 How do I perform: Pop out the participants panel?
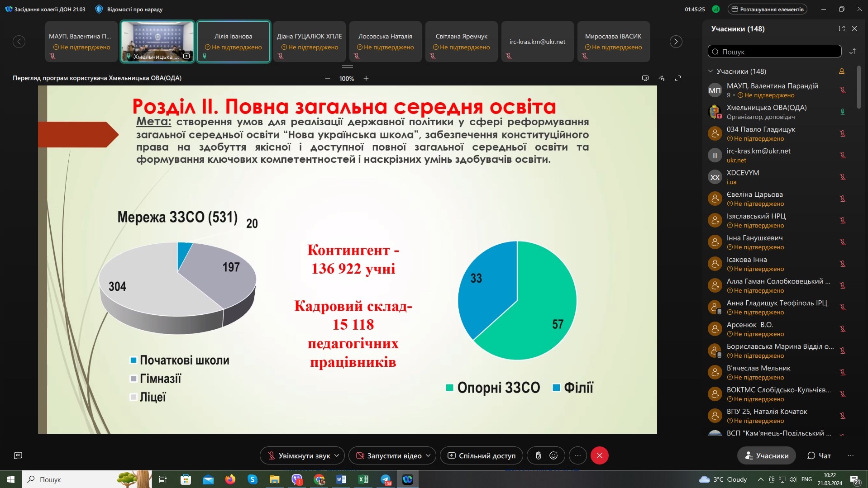pyautogui.click(x=841, y=28)
